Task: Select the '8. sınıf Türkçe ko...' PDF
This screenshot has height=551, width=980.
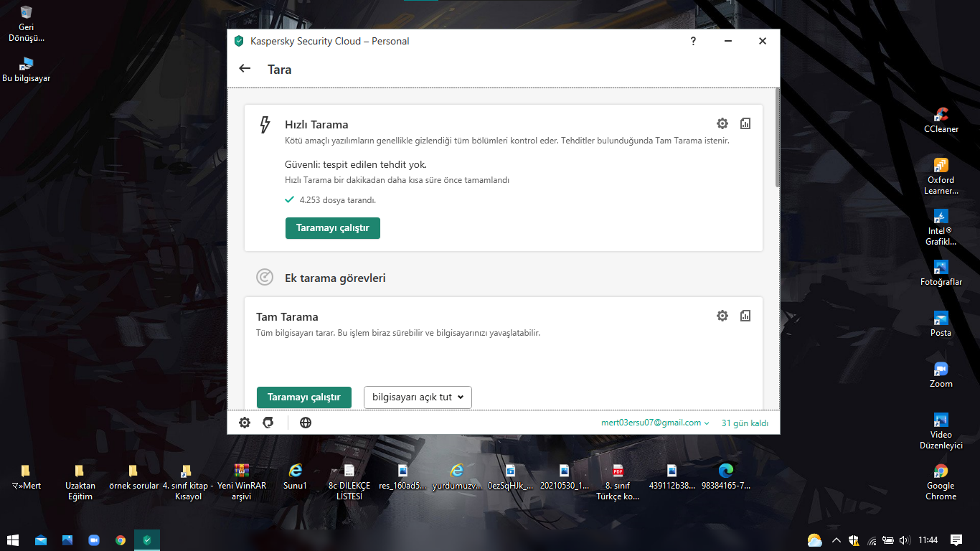Action: [x=618, y=481]
